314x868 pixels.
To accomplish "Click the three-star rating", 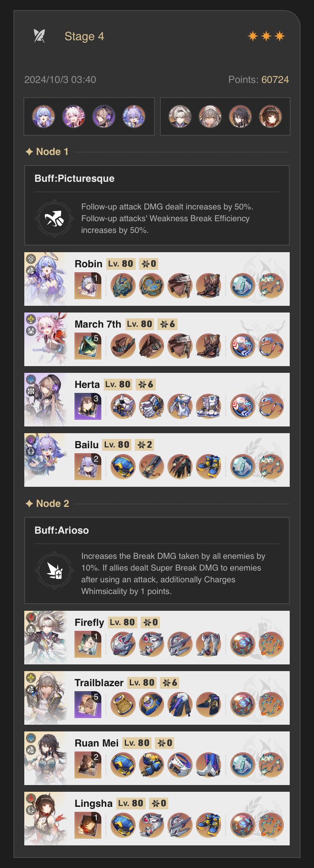I will 266,36.
